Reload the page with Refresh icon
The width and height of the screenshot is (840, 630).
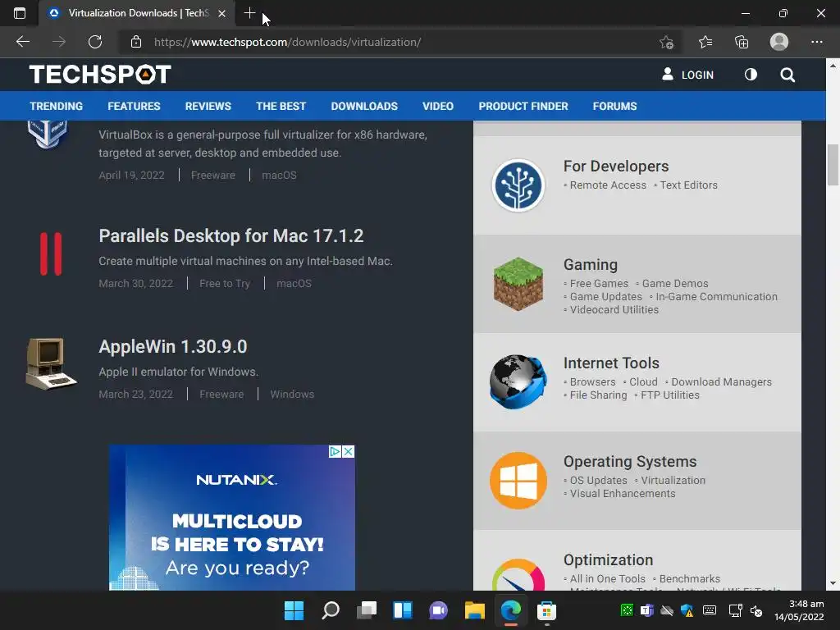pos(95,42)
